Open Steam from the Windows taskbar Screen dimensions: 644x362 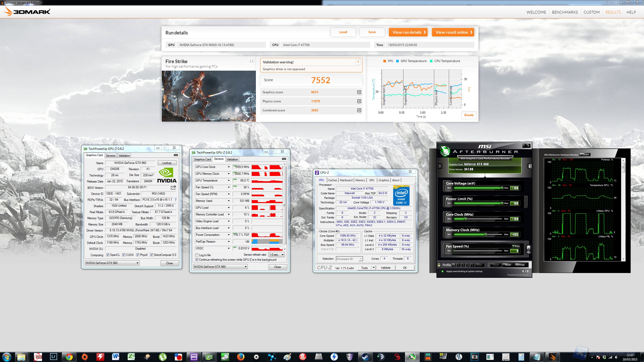[365, 357]
